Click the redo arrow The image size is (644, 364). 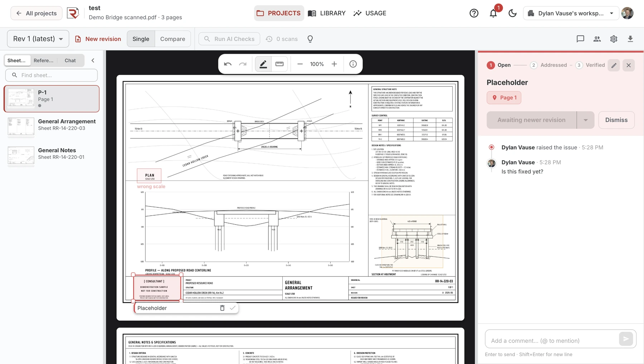[x=243, y=64]
